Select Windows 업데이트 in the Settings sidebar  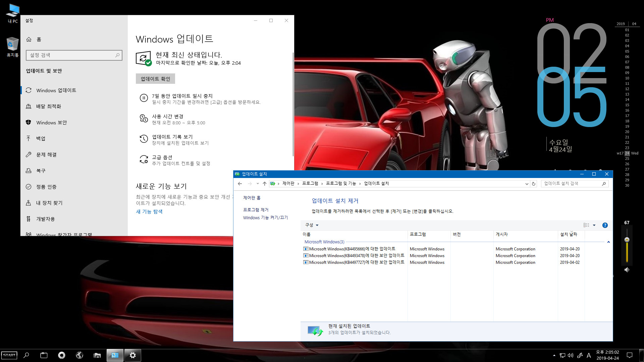click(x=74, y=90)
